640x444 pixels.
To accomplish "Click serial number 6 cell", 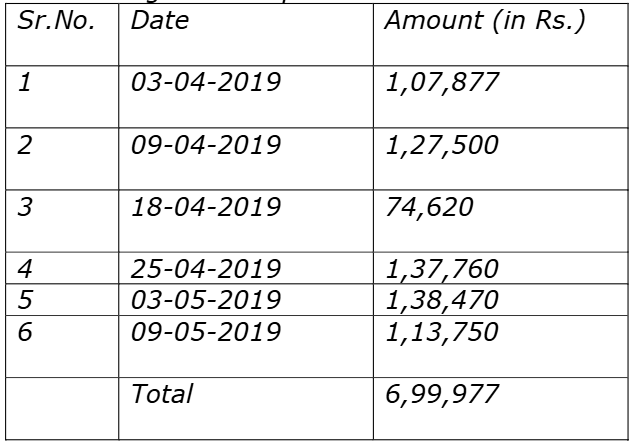I will pos(62,346).
